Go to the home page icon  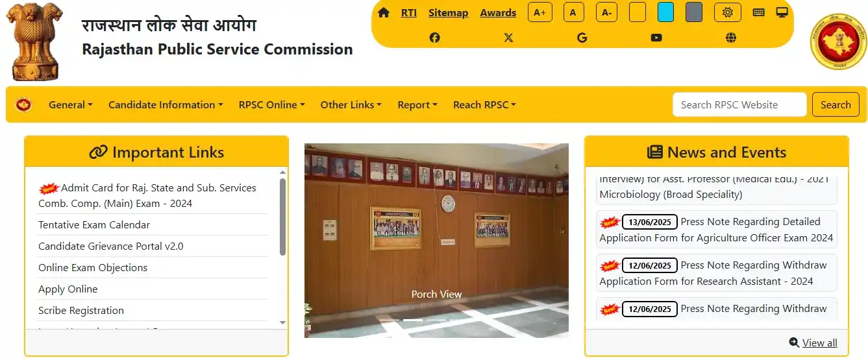click(x=384, y=13)
